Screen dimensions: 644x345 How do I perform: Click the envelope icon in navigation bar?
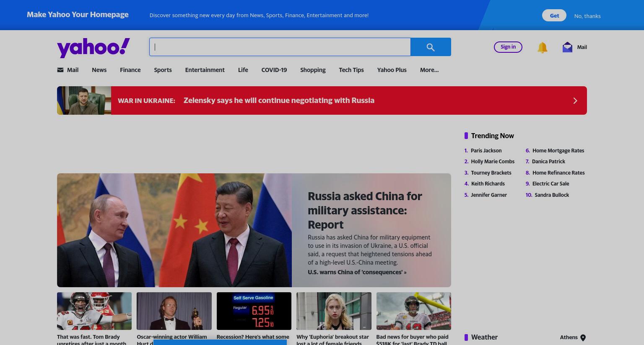[x=60, y=70]
